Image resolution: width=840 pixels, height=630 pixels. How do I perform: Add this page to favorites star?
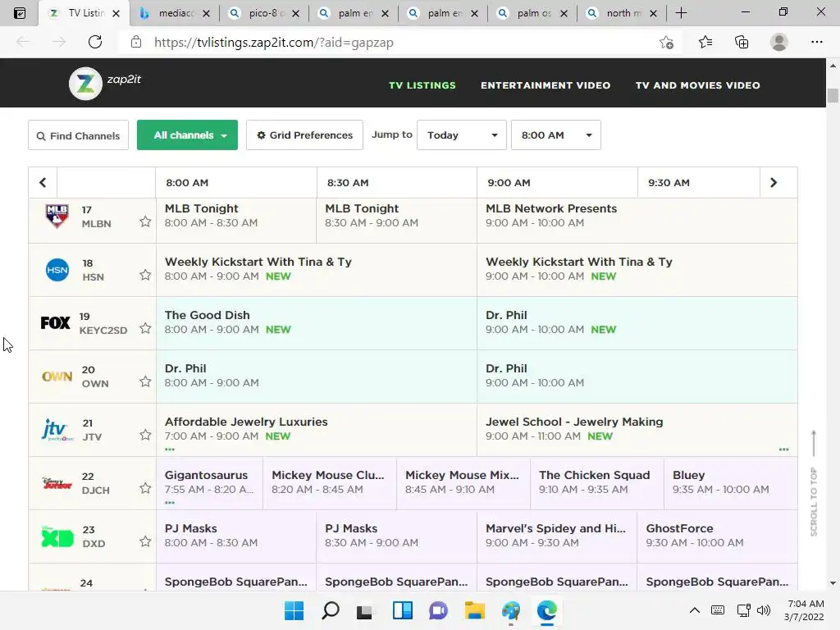point(666,43)
